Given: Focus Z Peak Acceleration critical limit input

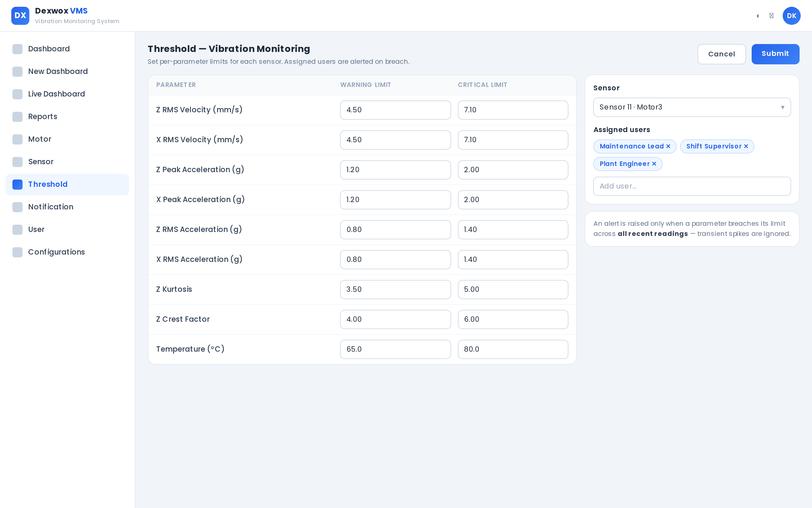Looking at the screenshot, I should click(x=513, y=170).
